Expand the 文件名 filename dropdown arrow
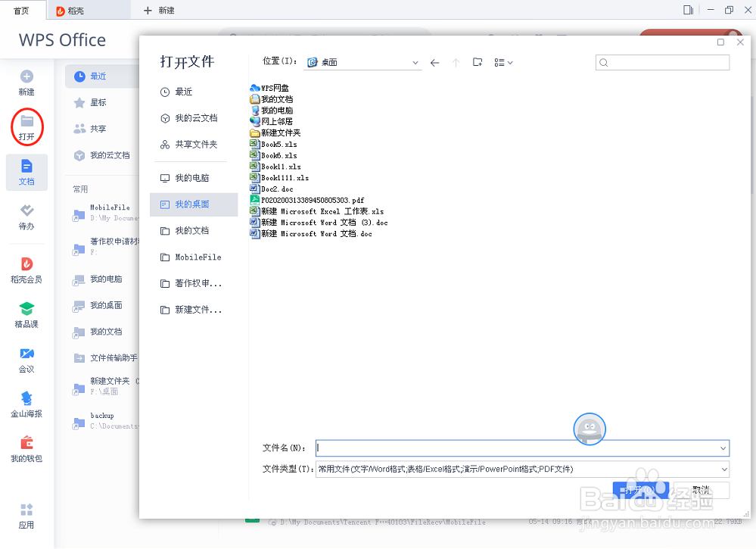The image size is (756, 549). pyautogui.click(x=723, y=448)
